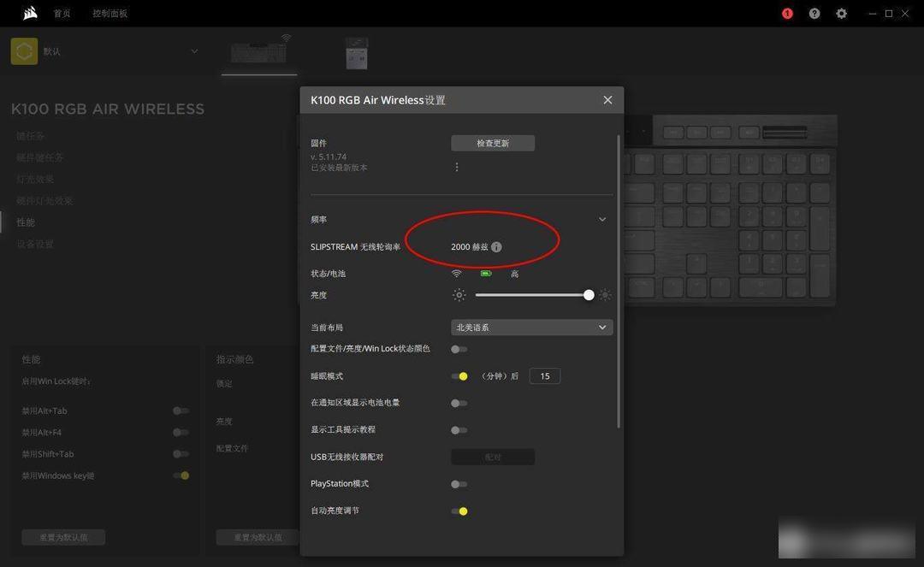Select 性能 in the sidebar
924x567 pixels.
[x=26, y=222]
